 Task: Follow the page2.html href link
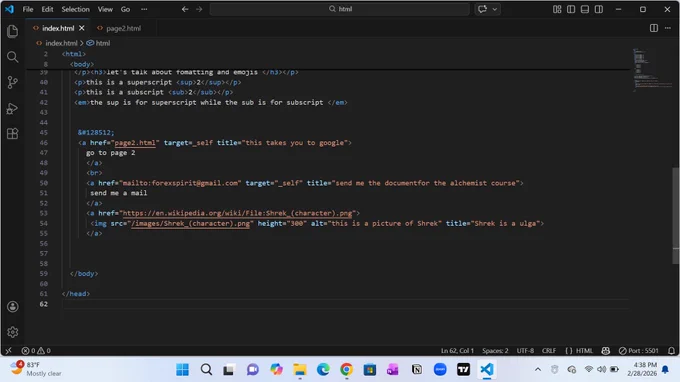[x=135, y=143]
